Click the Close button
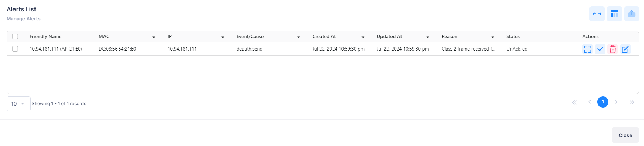 pos(625,135)
